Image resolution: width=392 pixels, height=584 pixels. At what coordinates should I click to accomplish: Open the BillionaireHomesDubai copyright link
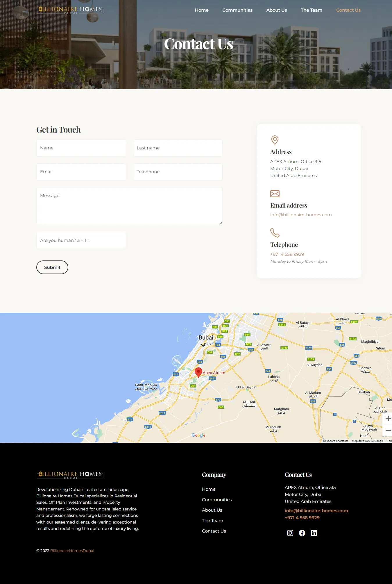click(72, 551)
